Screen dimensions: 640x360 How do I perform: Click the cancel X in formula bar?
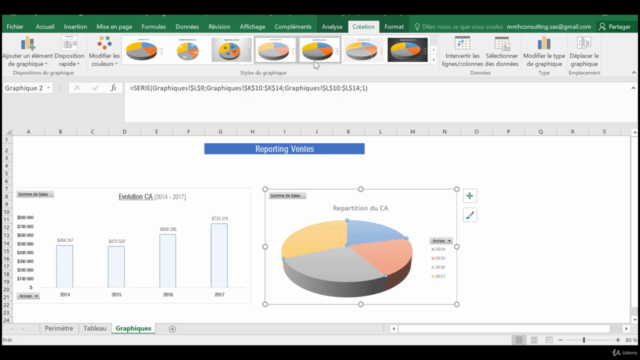click(77, 88)
